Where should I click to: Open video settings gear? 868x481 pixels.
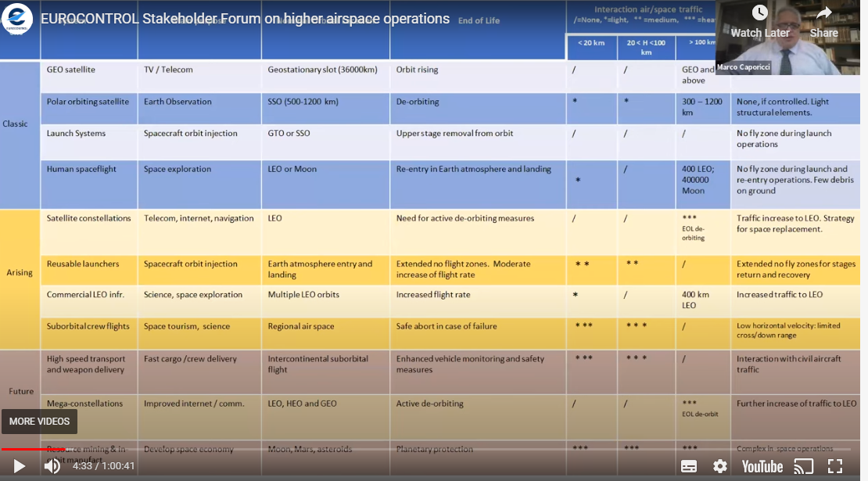719,467
